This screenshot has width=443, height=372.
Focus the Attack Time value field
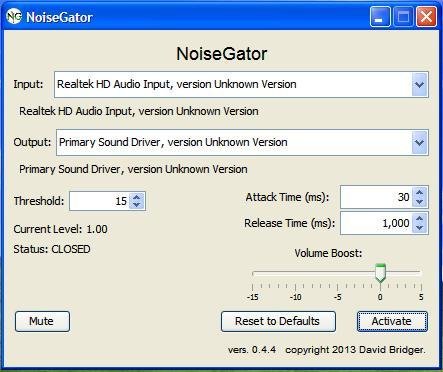point(376,197)
